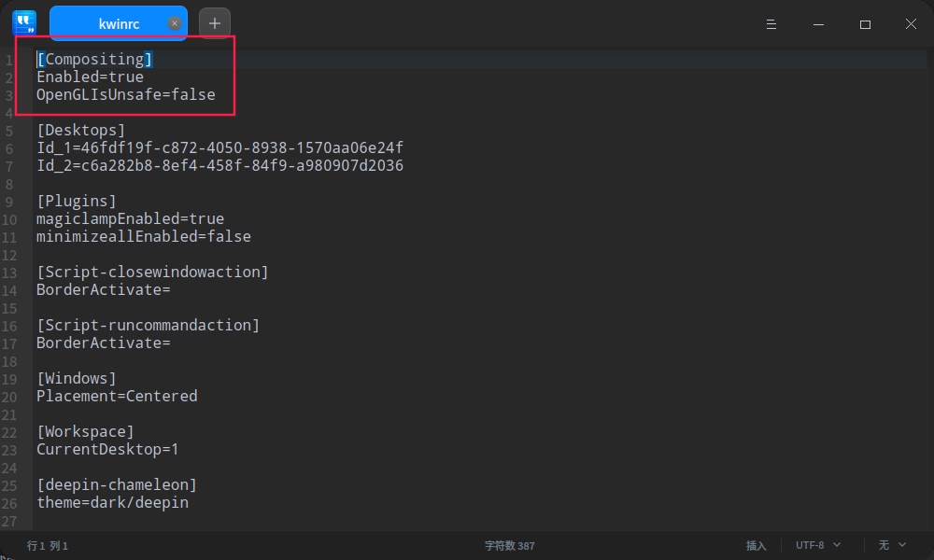
Task: Place cursor on the [Compositing] header
Action: coord(94,58)
